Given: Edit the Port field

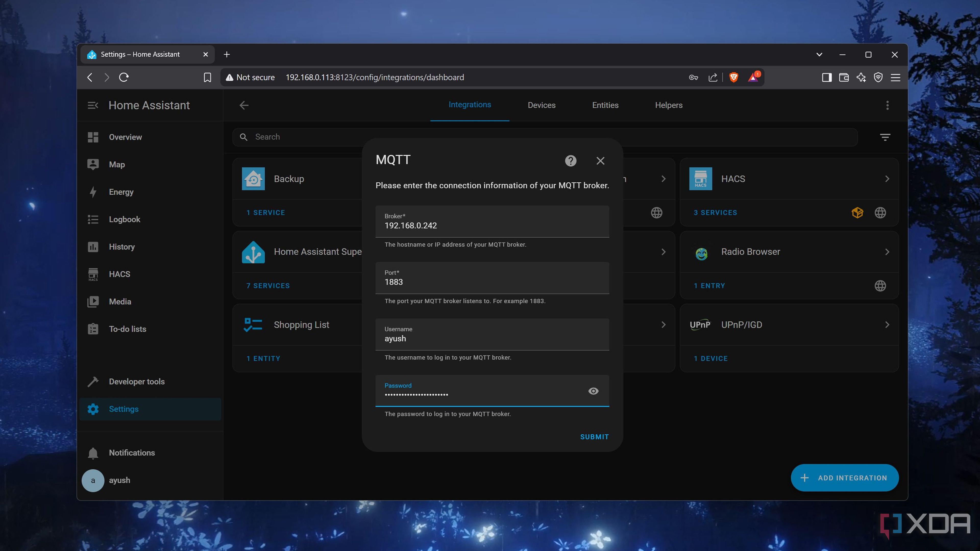Looking at the screenshot, I should [x=492, y=278].
